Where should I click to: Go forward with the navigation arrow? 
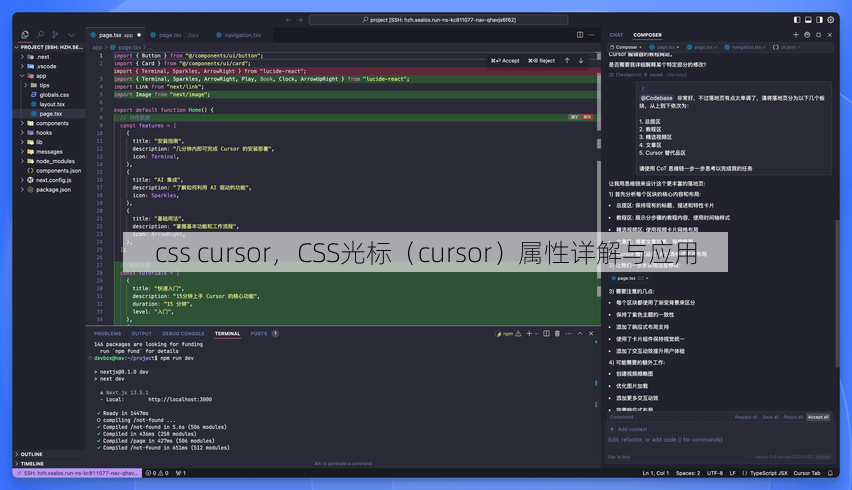[x=300, y=20]
